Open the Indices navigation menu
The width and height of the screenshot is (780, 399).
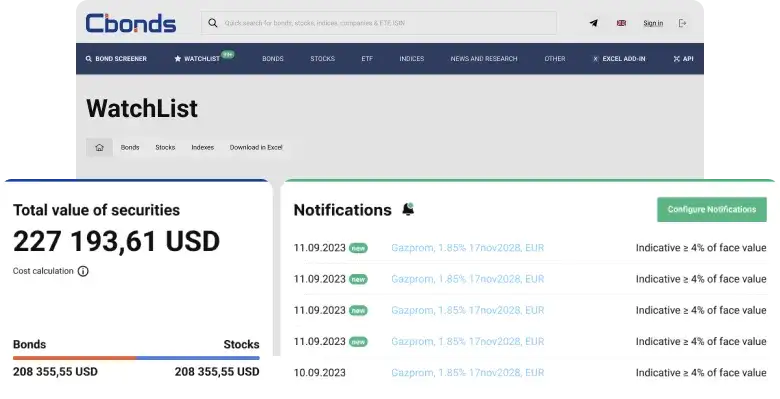coord(412,59)
